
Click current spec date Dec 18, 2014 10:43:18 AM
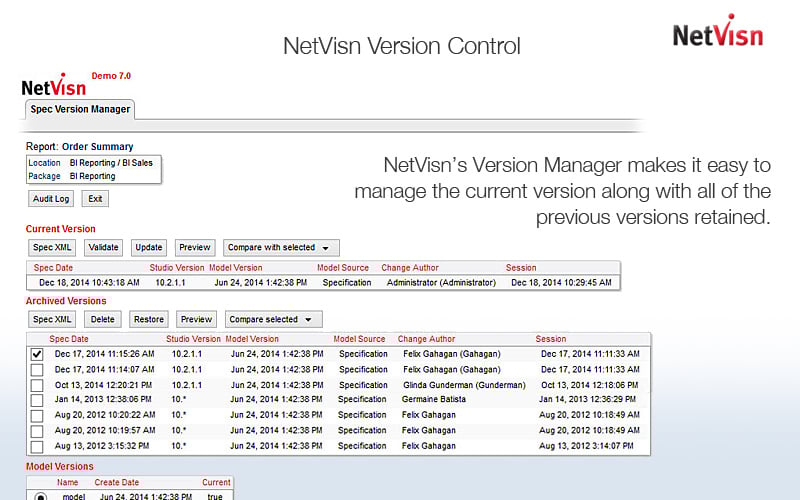point(89,282)
